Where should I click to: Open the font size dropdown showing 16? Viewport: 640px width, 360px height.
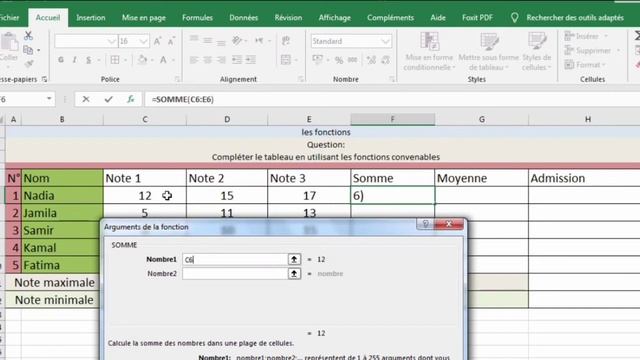coord(143,41)
